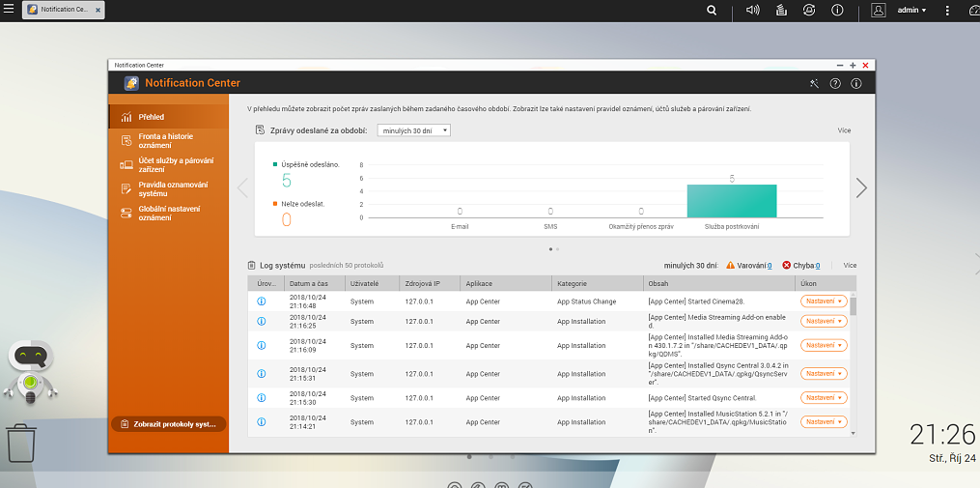
Task: Open the desktop trash bin
Action: pyautogui.click(x=21, y=444)
